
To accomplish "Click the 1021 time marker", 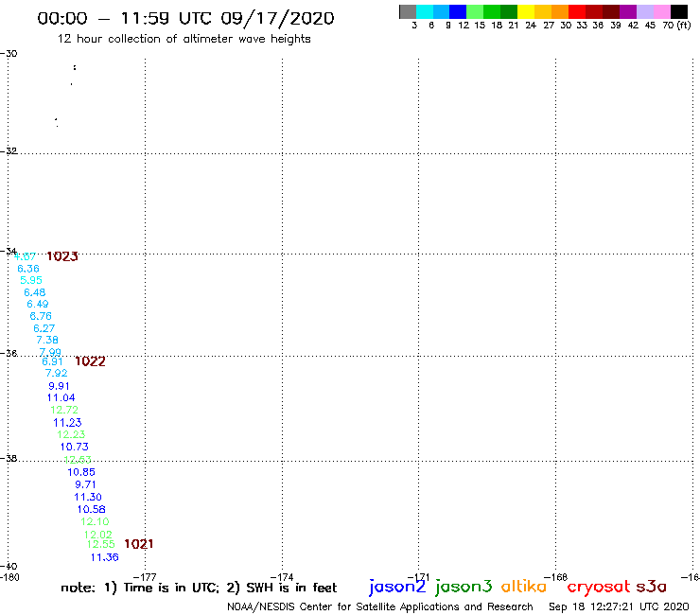I will tap(138, 544).
